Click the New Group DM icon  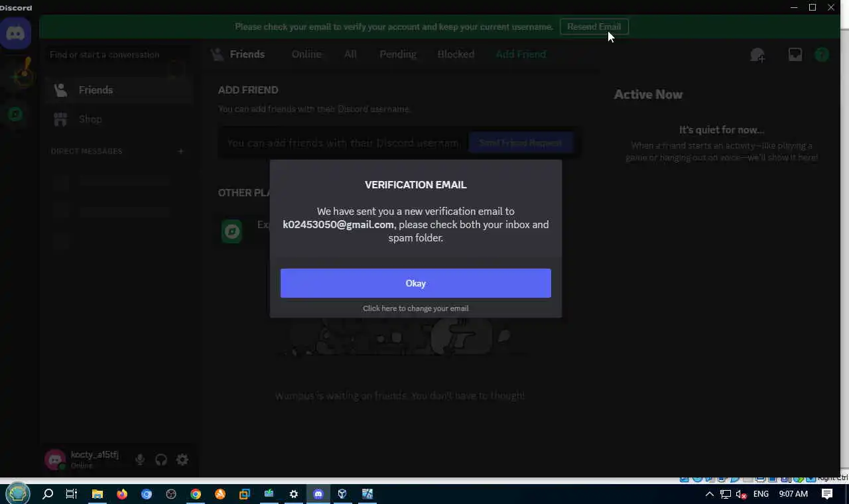pos(757,55)
